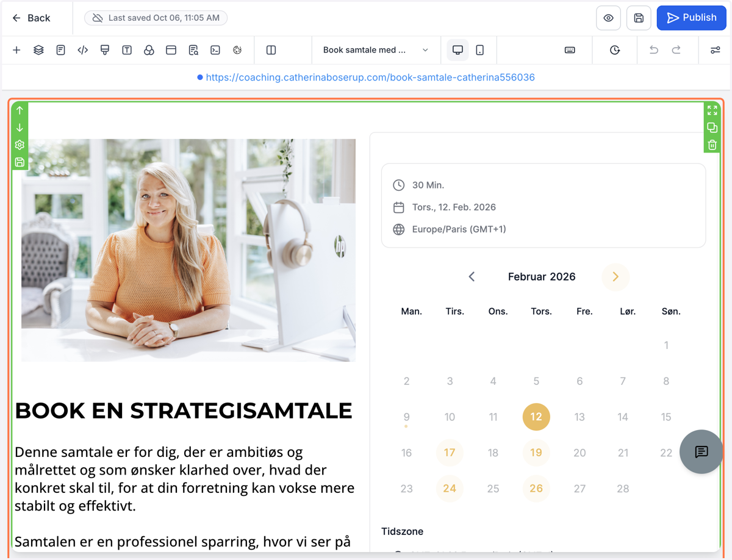Click the Februar 2026 month label
Screen dimensions: 732x560
pos(542,276)
